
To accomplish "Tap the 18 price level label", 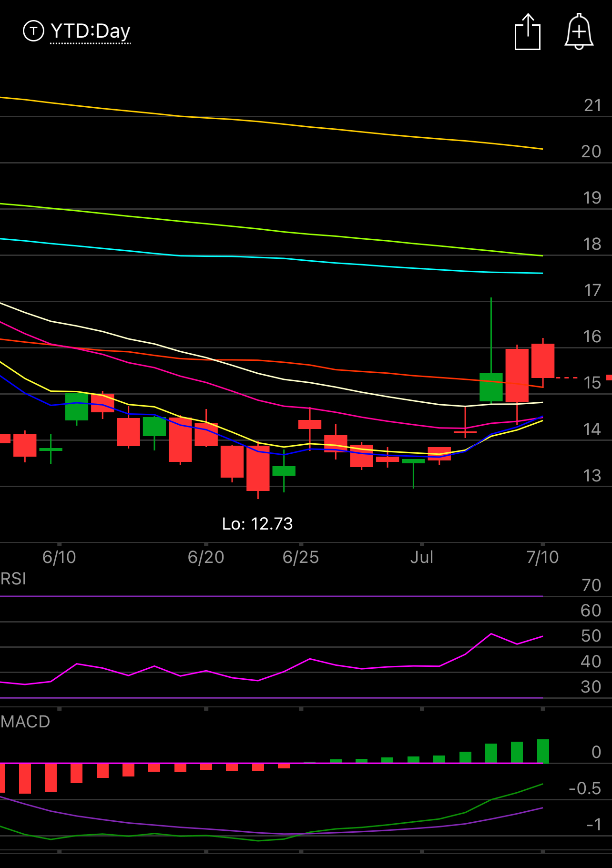I will point(592,244).
